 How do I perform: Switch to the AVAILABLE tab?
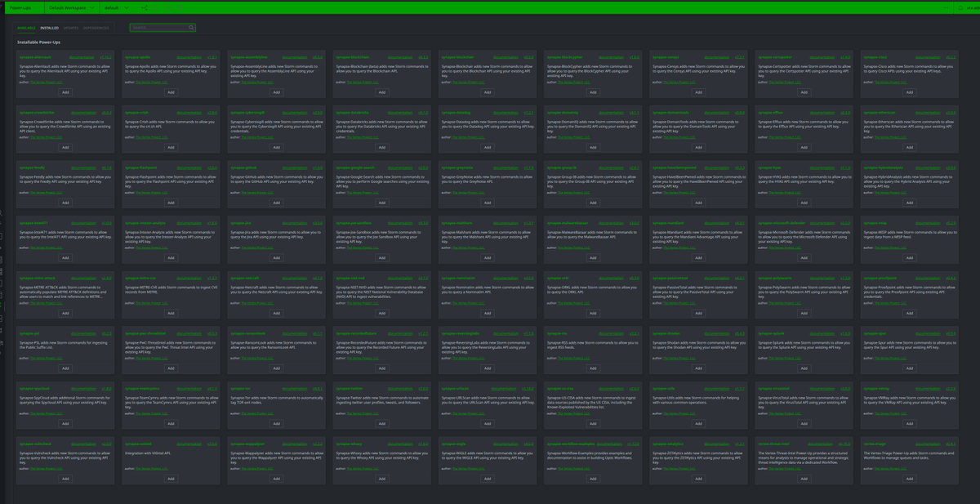coord(26,28)
